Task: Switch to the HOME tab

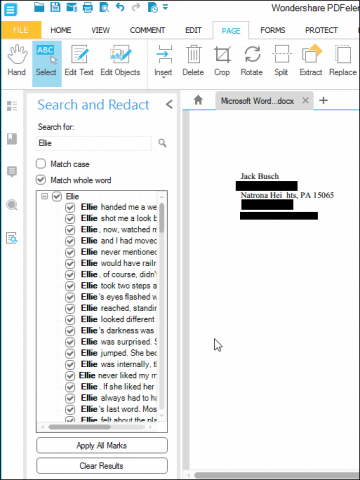Action: [x=61, y=30]
